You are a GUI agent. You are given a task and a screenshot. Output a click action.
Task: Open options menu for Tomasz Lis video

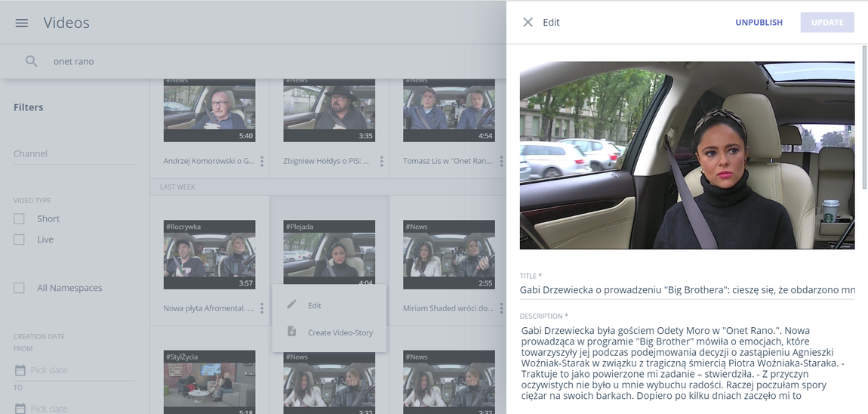tap(501, 161)
